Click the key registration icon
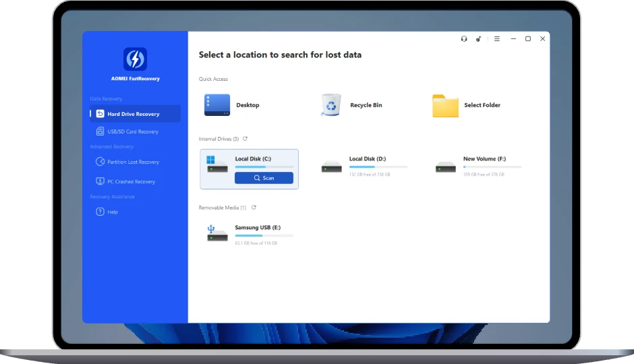Viewport: 634px width, 364px height. pyautogui.click(x=478, y=39)
